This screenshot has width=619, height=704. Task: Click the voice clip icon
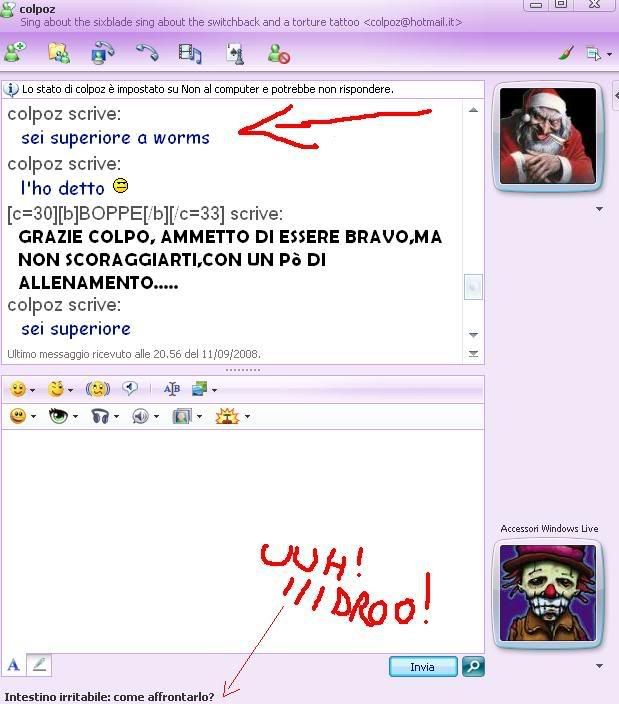point(130,389)
